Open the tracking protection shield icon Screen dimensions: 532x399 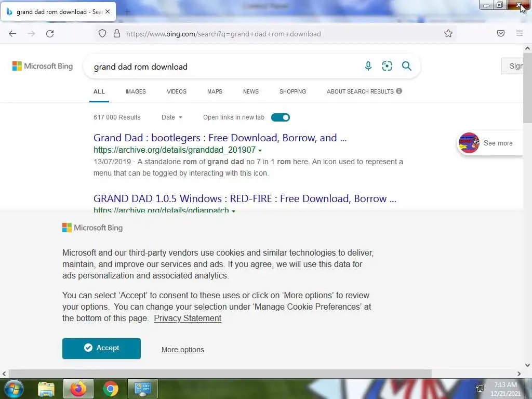[x=102, y=34]
